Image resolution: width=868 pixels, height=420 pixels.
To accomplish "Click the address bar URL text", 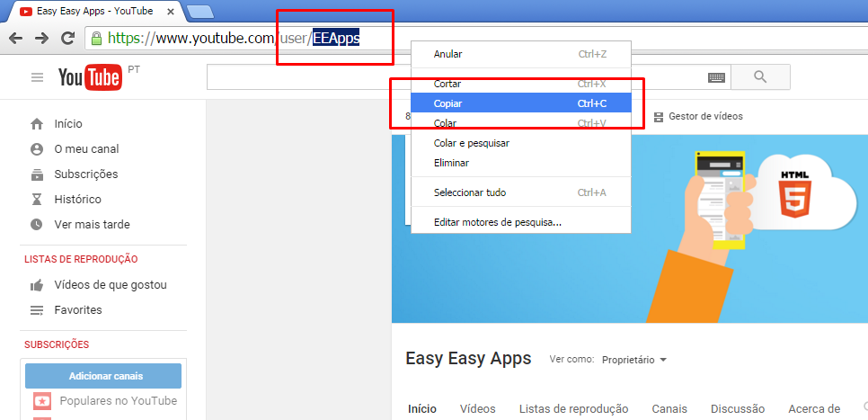I will coord(234,39).
